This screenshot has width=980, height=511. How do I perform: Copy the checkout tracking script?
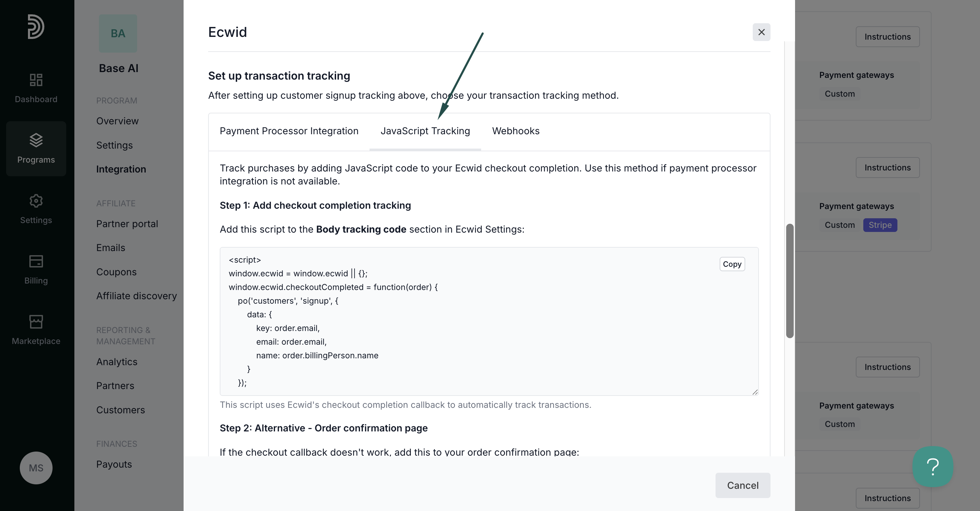click(x=732, y=264)
